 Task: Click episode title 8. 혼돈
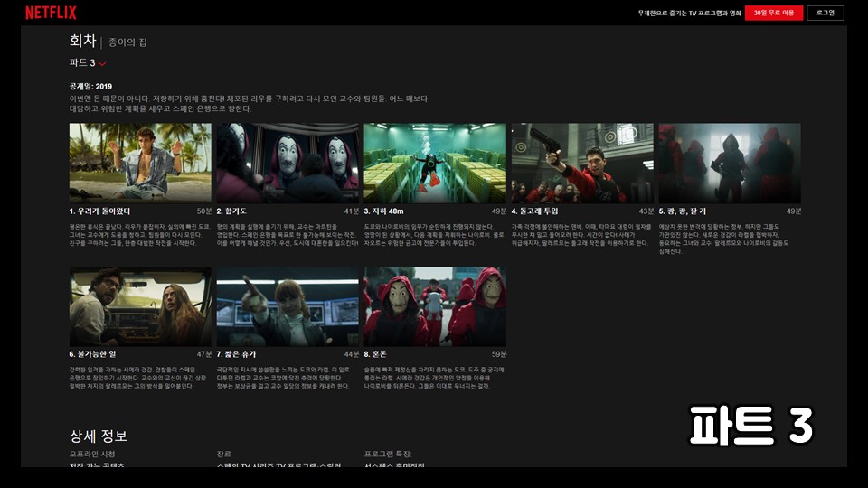375,354
